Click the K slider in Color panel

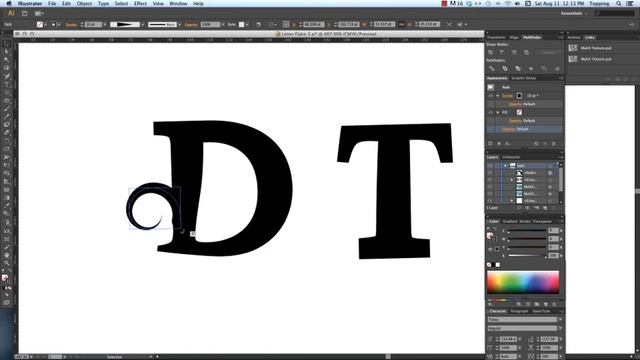pos(527,256)
